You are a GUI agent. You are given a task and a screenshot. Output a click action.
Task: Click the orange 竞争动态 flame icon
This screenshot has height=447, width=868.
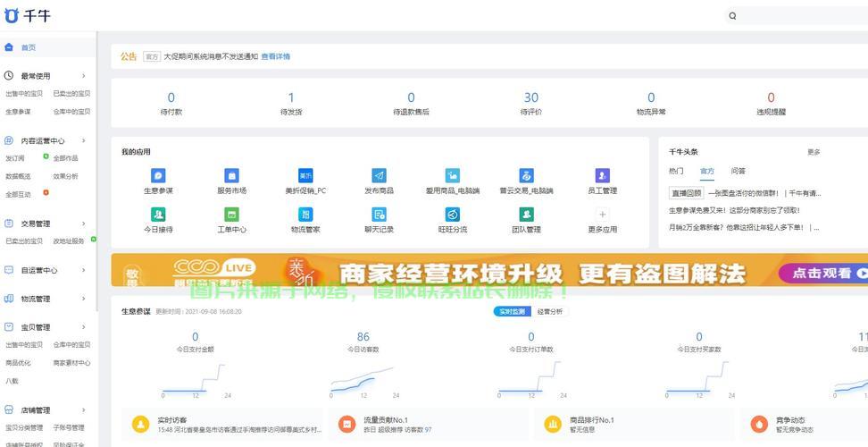coord(759,425)
